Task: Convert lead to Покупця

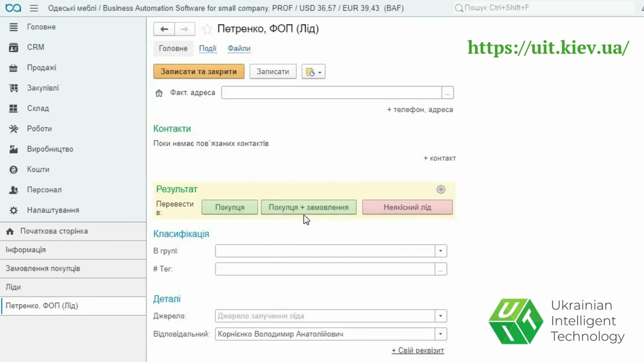Action: coord(229,207)
